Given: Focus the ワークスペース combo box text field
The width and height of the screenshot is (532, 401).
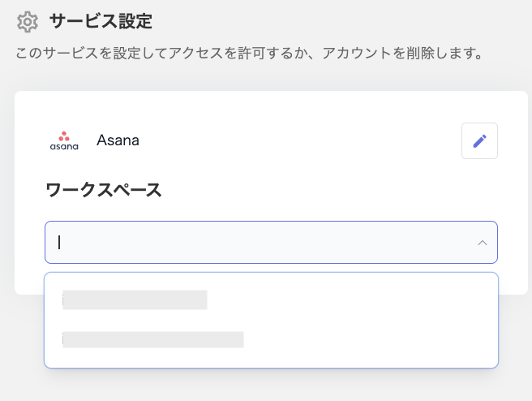Looking at the screenshot, I should (260, 243).
